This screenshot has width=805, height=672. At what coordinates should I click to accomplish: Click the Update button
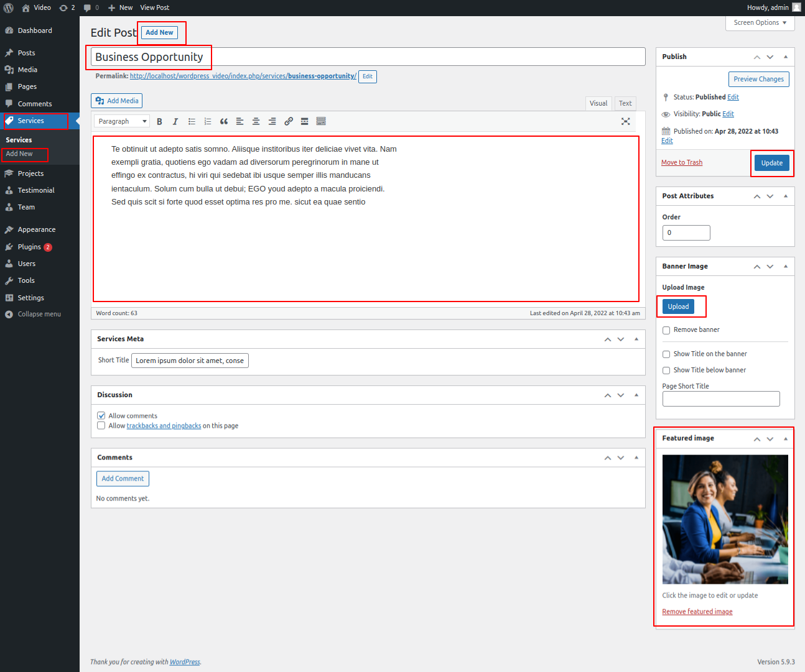point(771,163)
